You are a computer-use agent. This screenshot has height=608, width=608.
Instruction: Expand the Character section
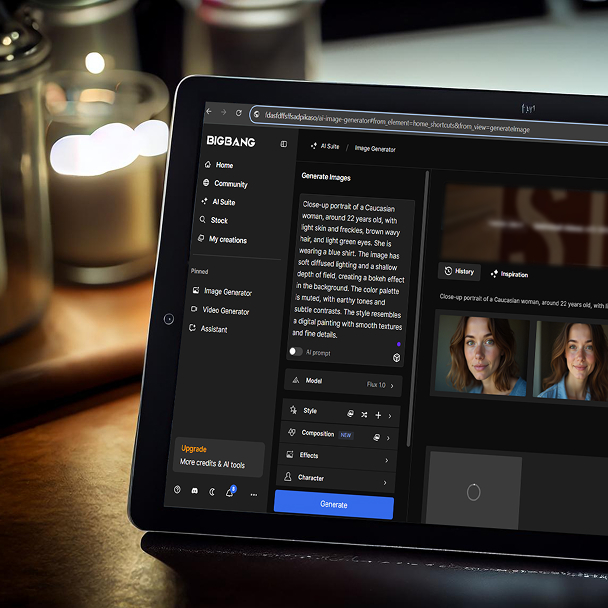click(336, 479)
